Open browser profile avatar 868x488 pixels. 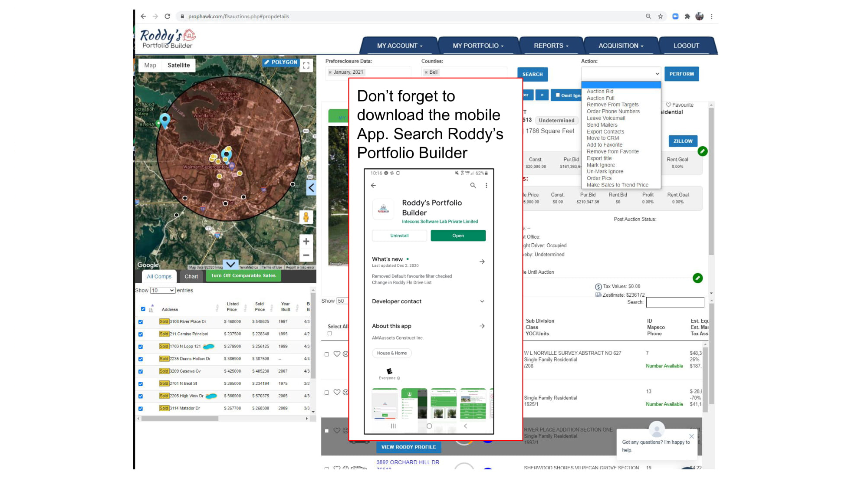[x=699, y=16]
